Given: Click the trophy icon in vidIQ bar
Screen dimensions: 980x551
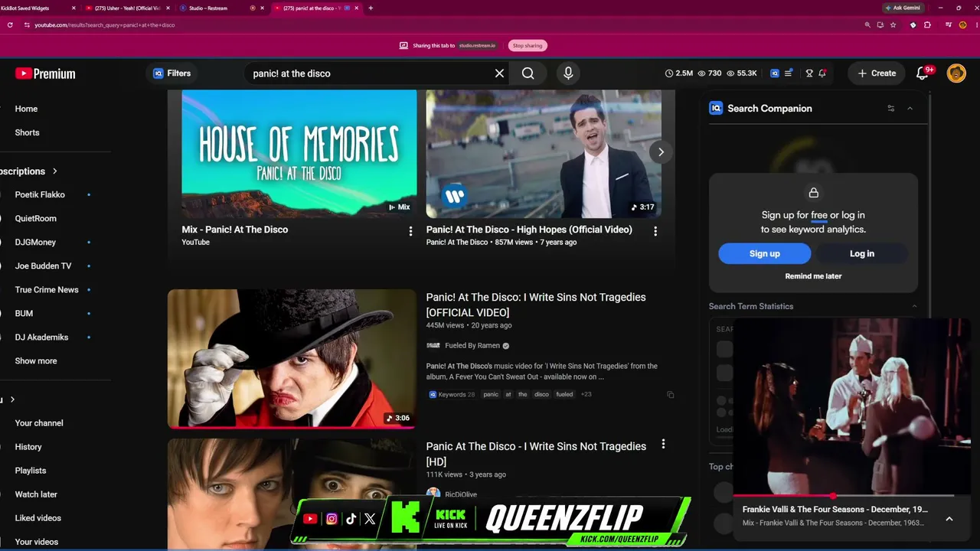Looking at the screenshot, I should point(809,73).
